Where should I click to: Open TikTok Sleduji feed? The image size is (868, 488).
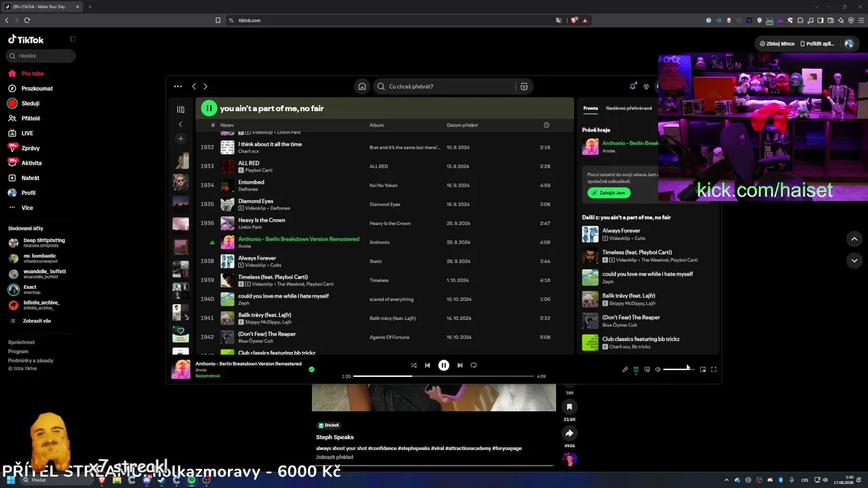coord(31,104)
